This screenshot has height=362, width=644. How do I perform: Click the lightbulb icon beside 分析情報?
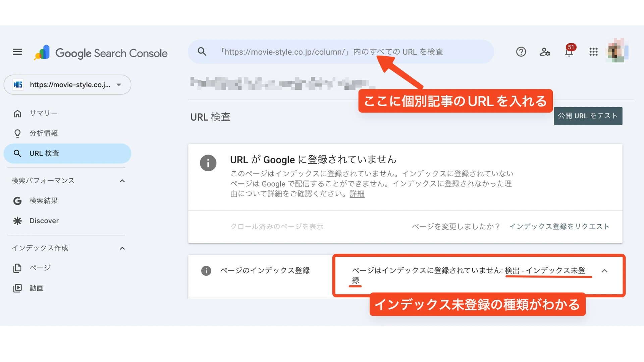click(17, 133)
